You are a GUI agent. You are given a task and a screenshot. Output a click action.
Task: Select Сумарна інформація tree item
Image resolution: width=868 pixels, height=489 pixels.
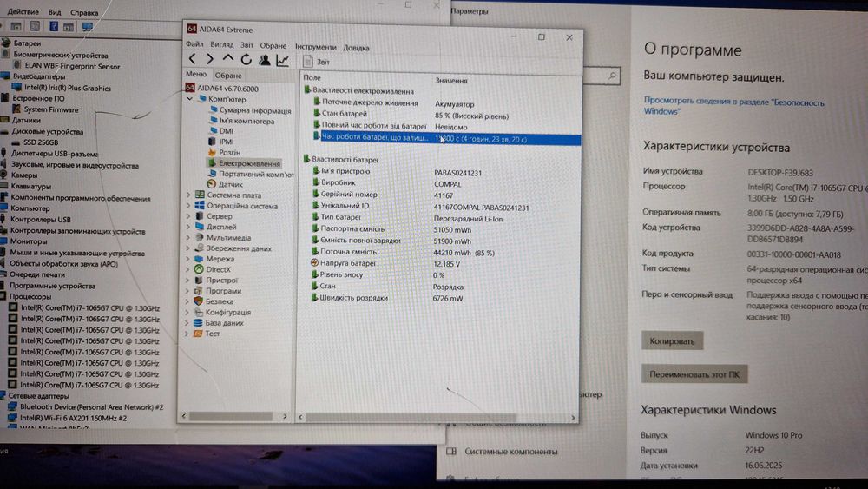250,110
